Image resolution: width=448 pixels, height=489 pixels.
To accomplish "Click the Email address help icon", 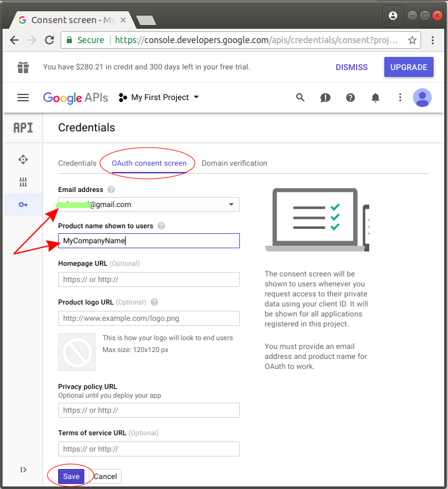I will click(x=111, y=189).
